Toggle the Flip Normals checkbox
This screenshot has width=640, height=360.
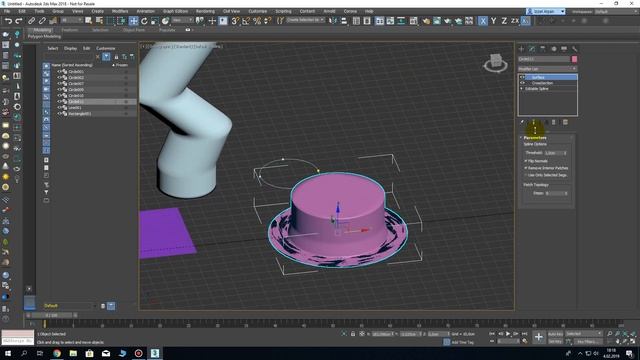[526, 161]
